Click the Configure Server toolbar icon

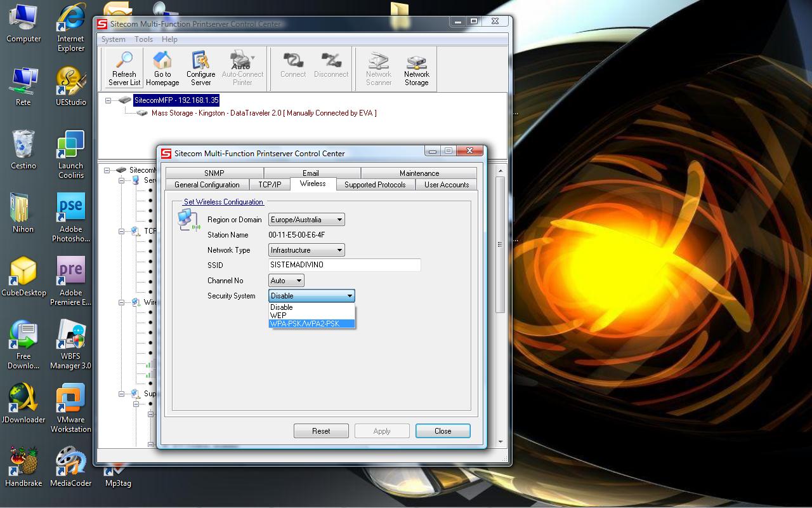coord(200,69)
